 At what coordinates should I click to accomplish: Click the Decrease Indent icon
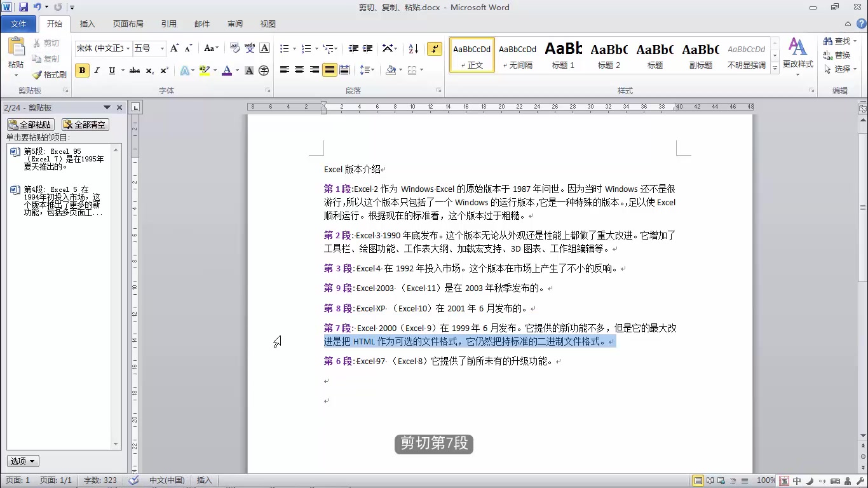[353, 48]
